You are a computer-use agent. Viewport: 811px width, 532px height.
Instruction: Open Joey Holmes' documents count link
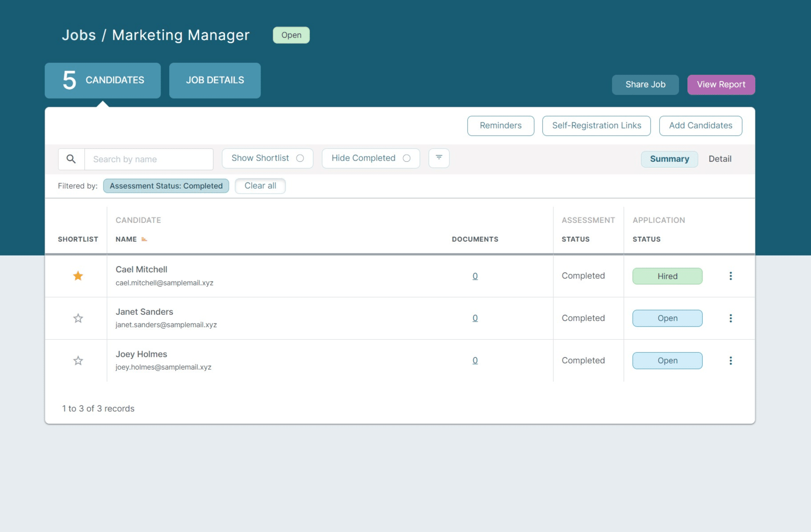[x=475, y=360]
